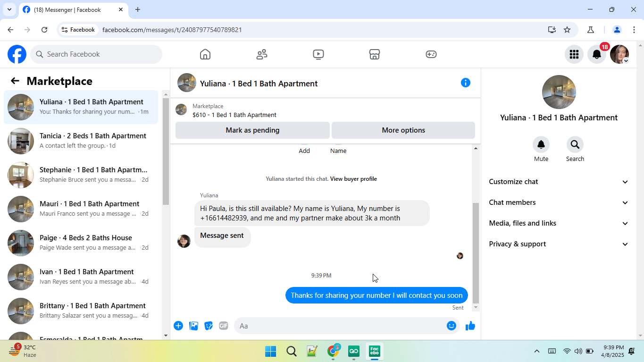Click the browser address bar URL
The image size is (644, 362).
click(172, 30)
